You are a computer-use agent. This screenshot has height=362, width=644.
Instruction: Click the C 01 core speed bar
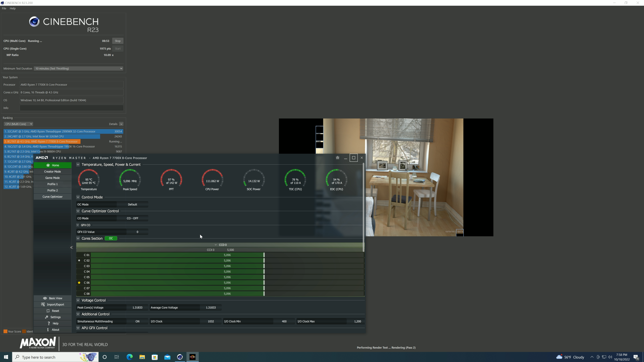[x=227, y=255]
